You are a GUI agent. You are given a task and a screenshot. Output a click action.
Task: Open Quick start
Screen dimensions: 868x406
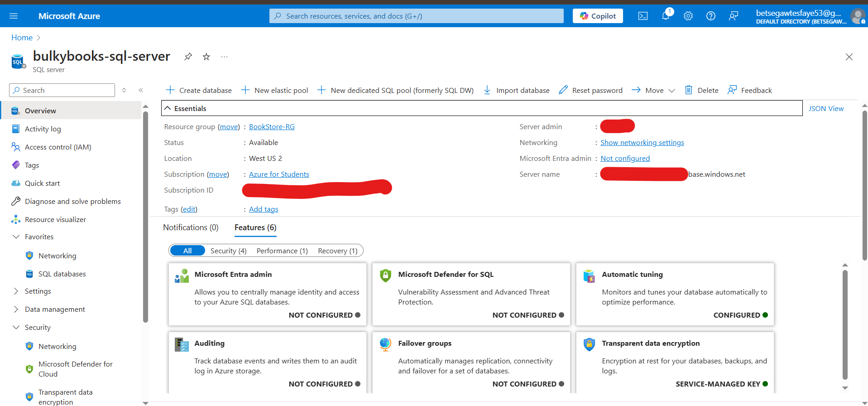42,183
